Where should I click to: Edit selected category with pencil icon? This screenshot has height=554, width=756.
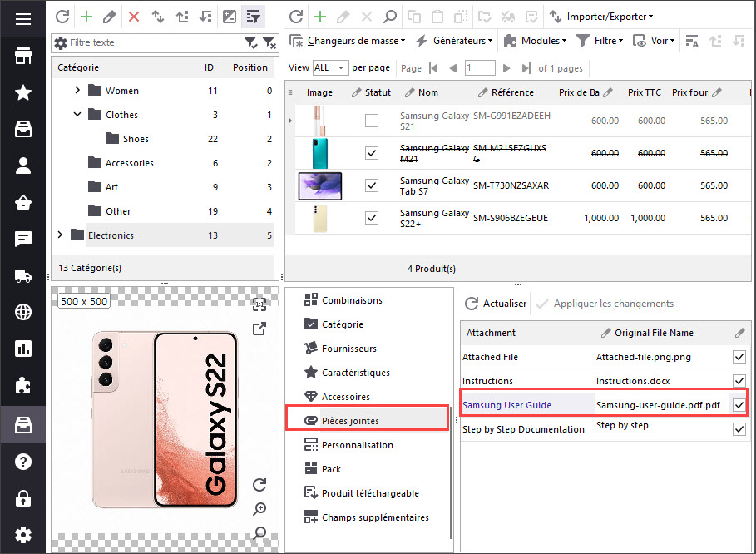pyautogui.click(x=110, y=17)
